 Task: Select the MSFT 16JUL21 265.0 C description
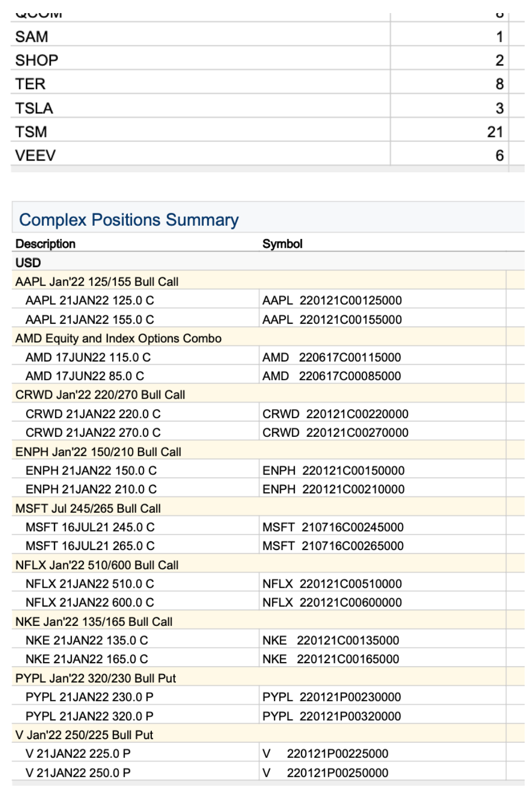[x=90, y=546]
